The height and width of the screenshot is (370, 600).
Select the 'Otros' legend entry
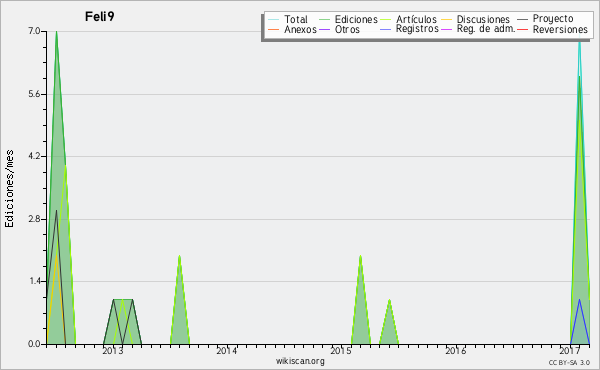339,29
